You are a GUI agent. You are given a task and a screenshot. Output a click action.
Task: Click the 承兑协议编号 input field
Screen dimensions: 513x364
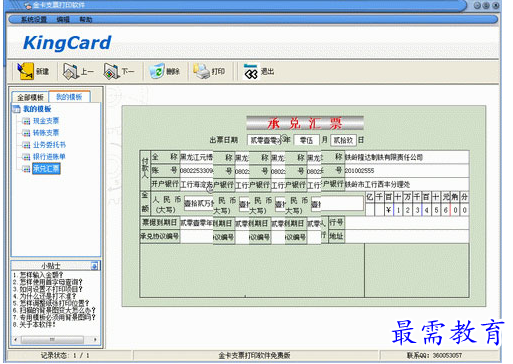coord(196,237)
